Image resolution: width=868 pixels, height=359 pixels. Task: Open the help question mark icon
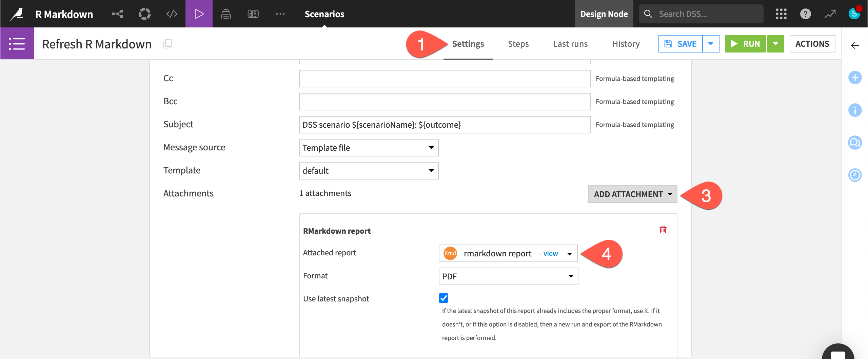[x=805, y=14]
